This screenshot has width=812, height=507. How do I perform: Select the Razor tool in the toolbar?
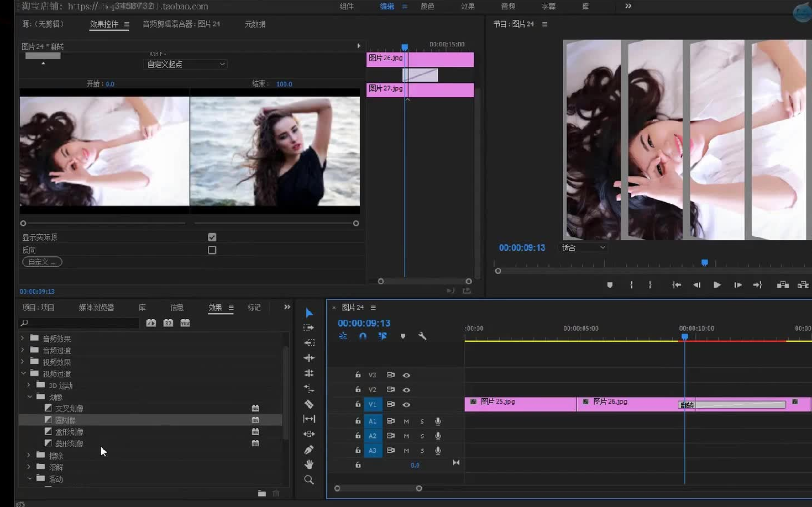coord(309,404)
